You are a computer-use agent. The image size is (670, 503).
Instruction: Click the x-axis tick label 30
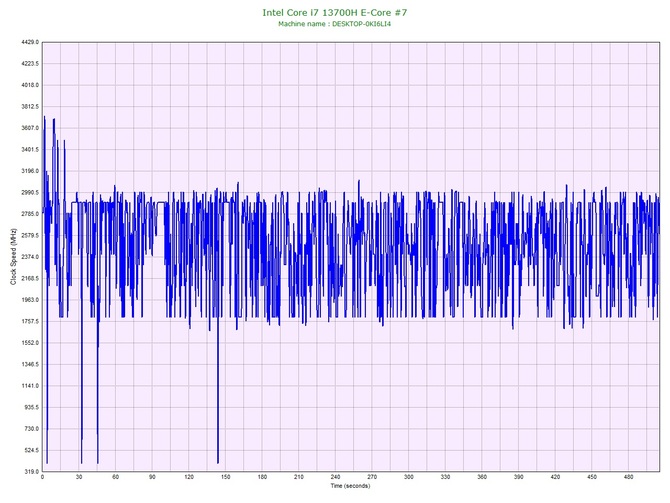click(x=79, y=477)
